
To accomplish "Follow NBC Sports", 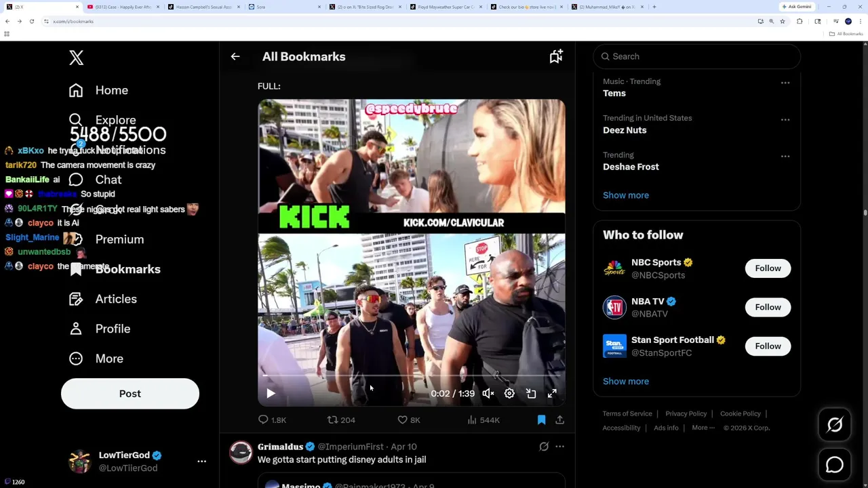I will click(x=768, y=268).
